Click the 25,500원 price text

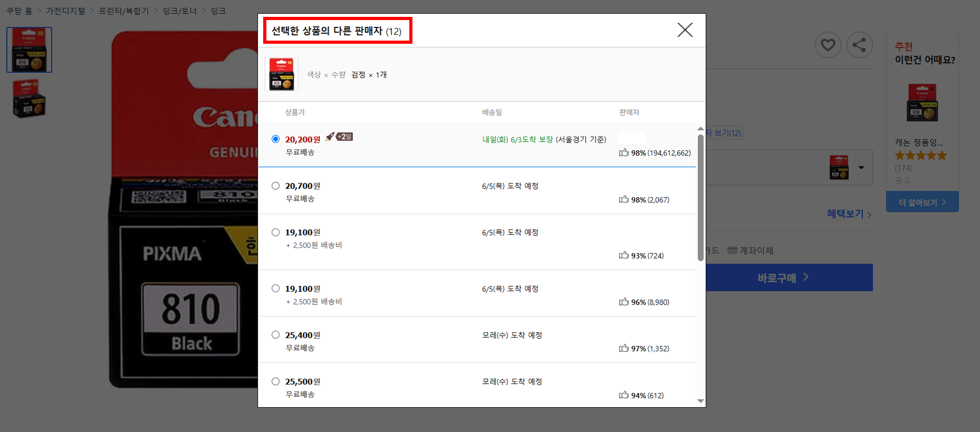click(x=303, y=381)
